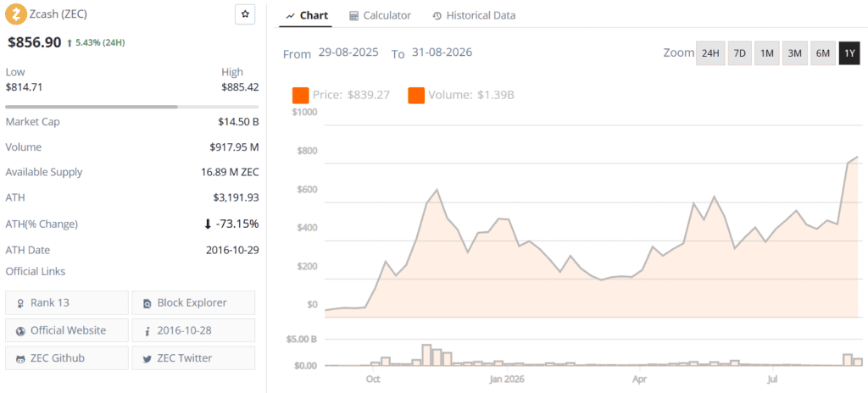Click the ATH value $3,191.93
Screen dimensions: 868x393
coord(236,197)
